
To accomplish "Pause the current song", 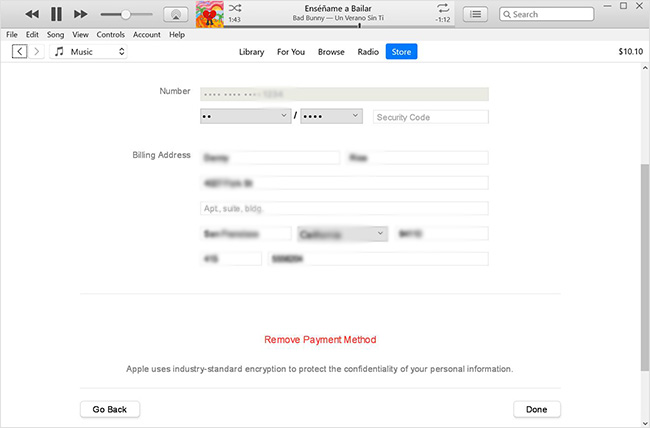I will point(56,14).
